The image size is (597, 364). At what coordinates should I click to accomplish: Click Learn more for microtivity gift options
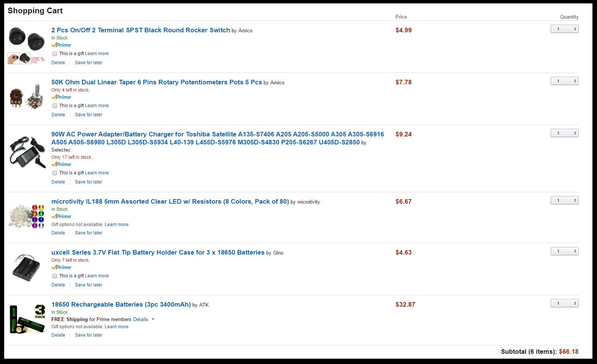point(116,225)
